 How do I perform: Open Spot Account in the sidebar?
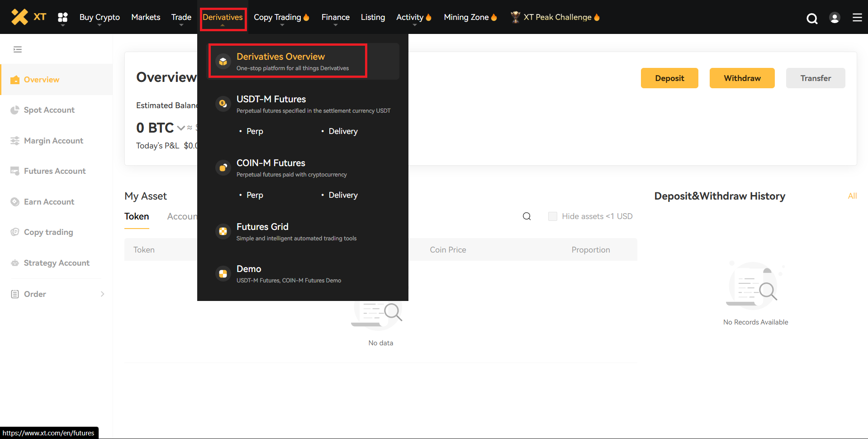49,110
